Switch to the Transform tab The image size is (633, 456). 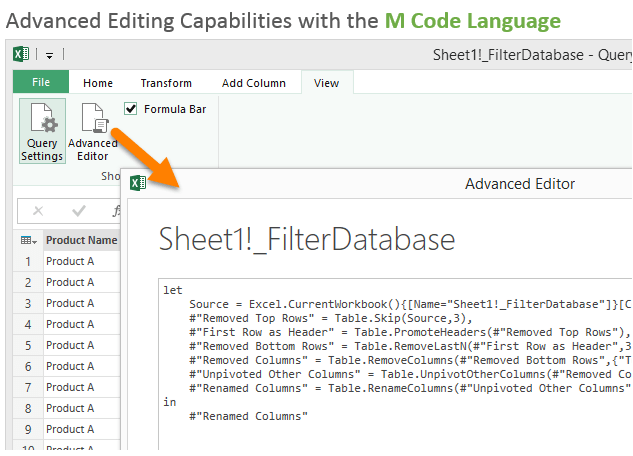[166, 83]
